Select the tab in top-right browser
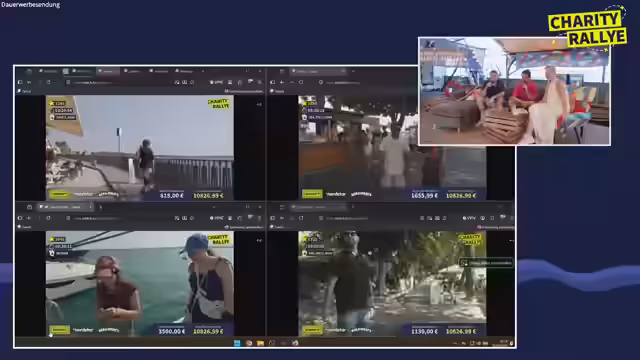This screenshot has height=360, width=640. pyautogui.click(x=318, y=71)
